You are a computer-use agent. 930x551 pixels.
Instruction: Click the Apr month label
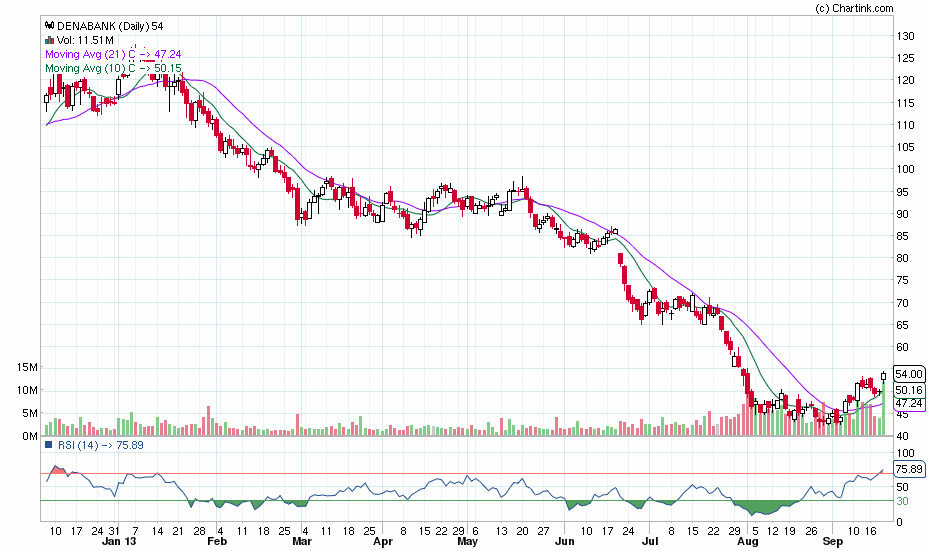pyautogui.click(x=383, y=542)
